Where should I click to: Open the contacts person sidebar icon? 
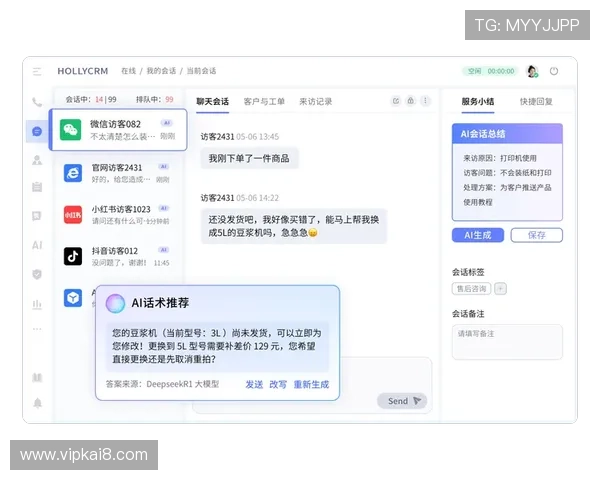[37, 160]
